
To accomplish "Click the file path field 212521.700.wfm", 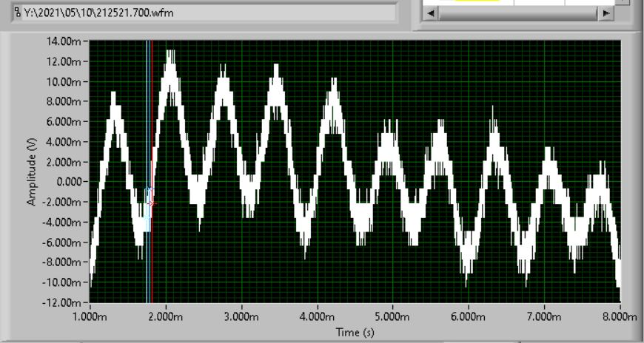I will point(204,13).
